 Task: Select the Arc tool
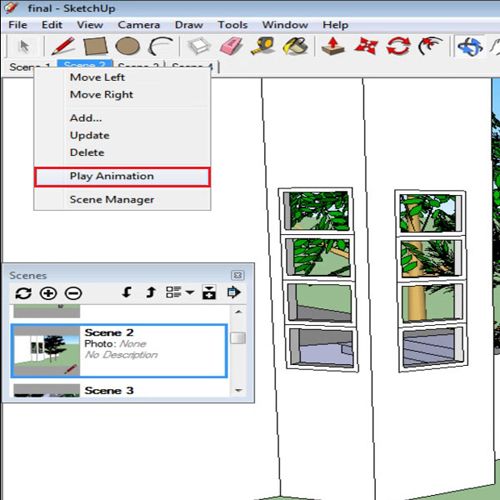(161, 46)
